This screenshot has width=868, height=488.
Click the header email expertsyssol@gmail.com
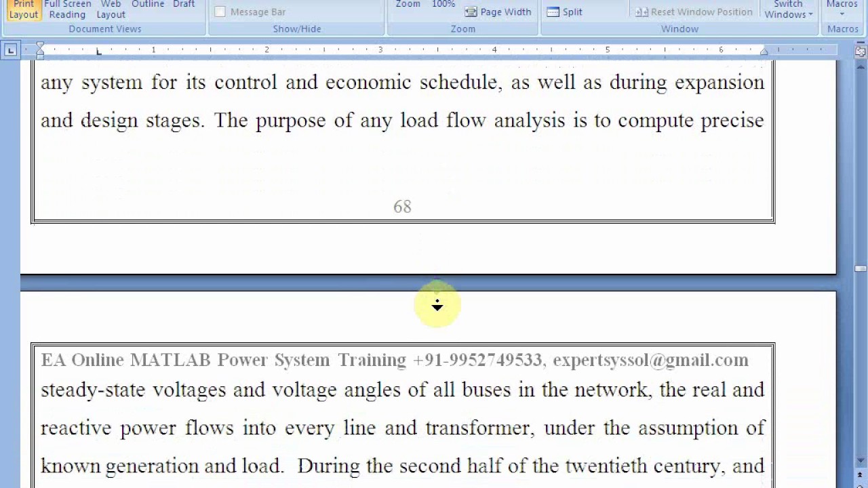[x=650, y=360]
